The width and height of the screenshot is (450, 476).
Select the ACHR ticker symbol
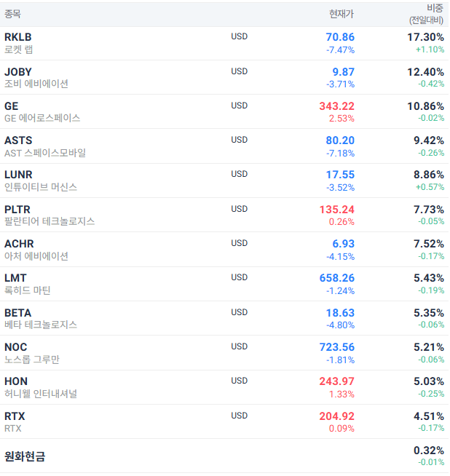click(19, 244)
